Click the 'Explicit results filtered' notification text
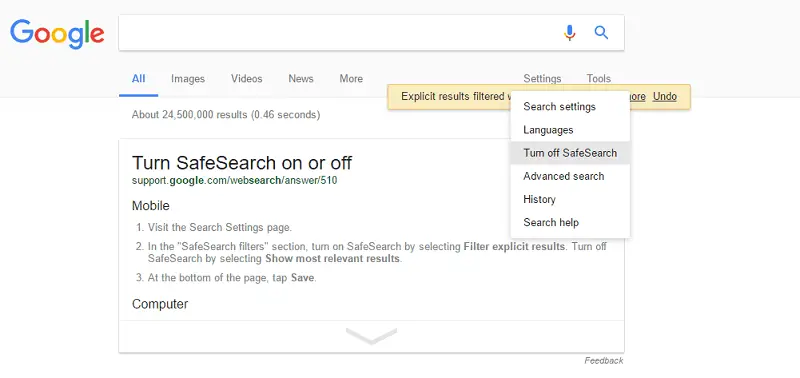Viewport: 800px width, 378px height. pos(455,96)
